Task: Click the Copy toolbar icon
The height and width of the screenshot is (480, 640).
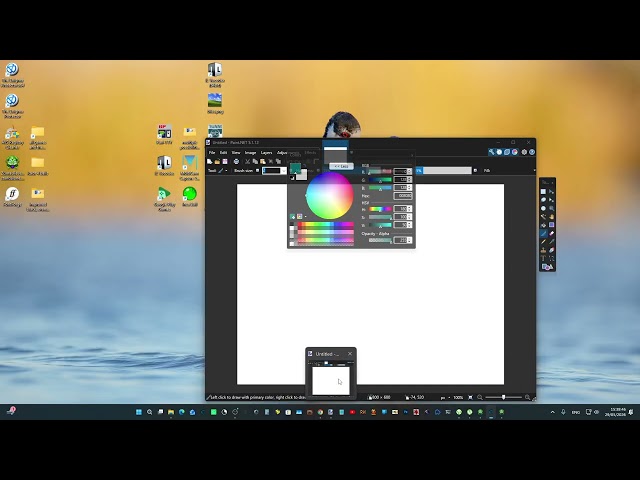Action: click(255, 162)
